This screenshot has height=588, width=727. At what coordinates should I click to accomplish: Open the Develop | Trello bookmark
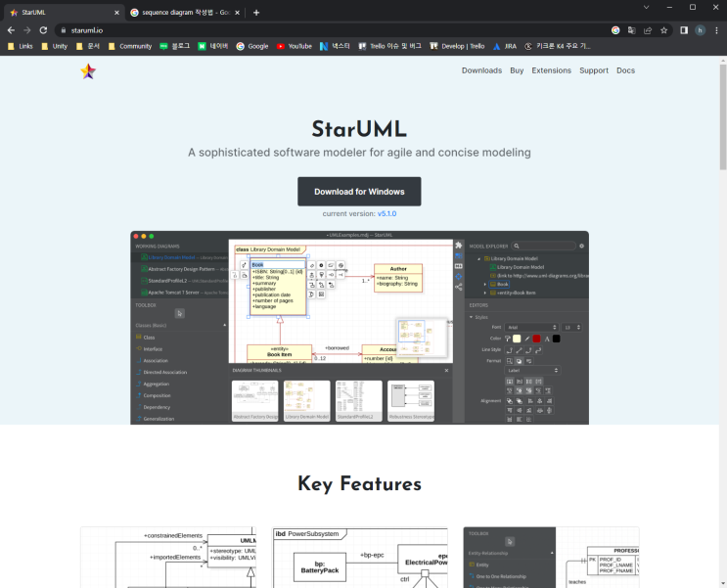[x=457, y=46]
